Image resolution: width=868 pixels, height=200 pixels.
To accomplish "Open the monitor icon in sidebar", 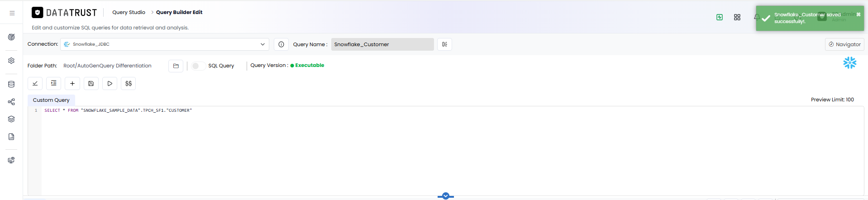I will click(x=11, y=160).
